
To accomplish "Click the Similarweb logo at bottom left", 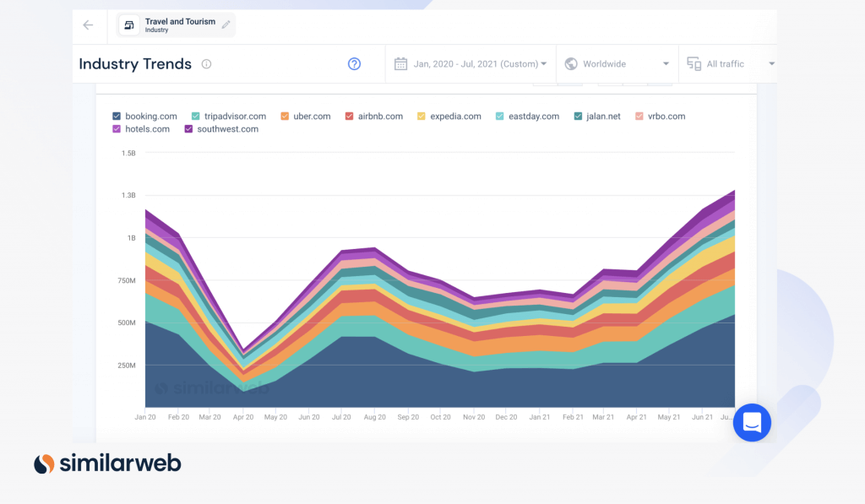I will 107,463.
